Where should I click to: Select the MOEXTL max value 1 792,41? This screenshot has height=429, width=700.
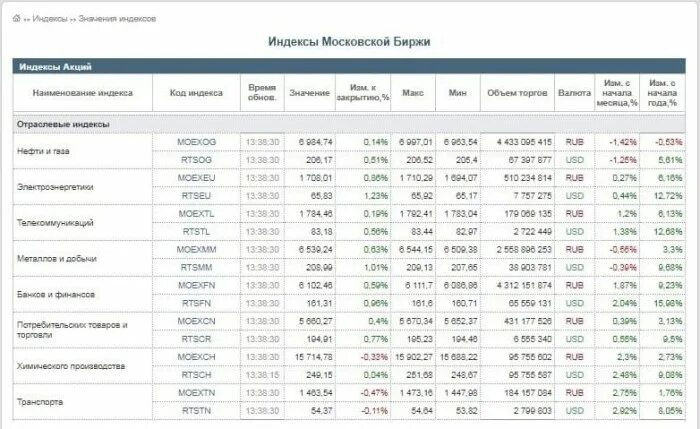point(416,213)
